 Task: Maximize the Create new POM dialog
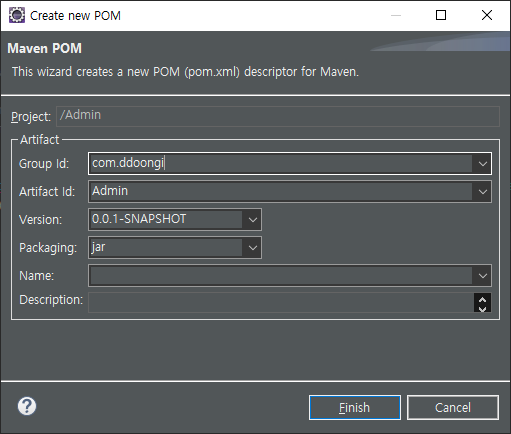pos(441,15)
